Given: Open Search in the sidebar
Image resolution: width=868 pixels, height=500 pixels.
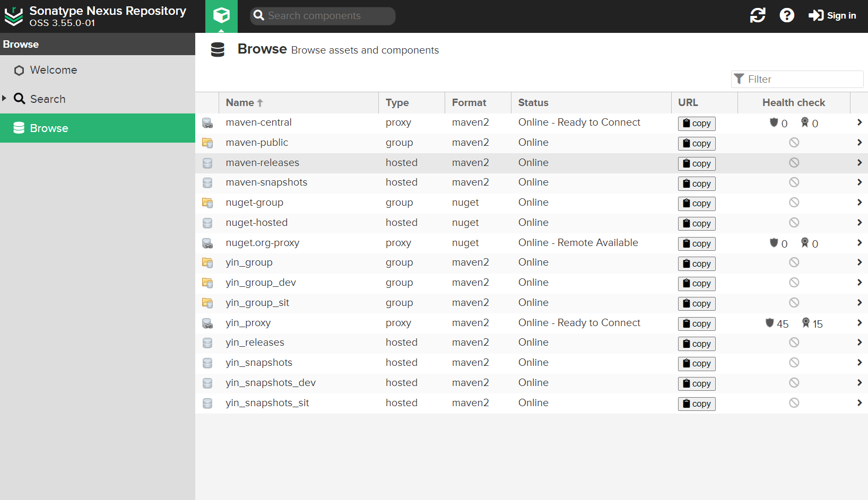Looking at the screenshot, I should tap(98, 99).
